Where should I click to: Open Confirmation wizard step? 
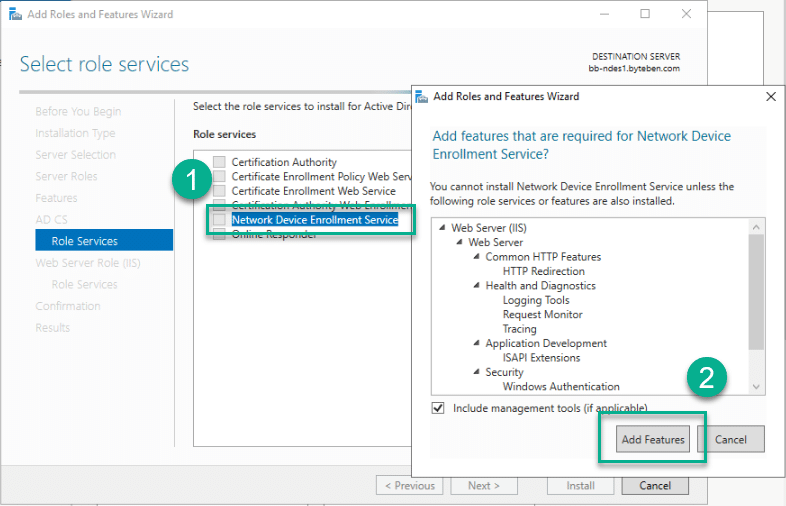(68, 305)
